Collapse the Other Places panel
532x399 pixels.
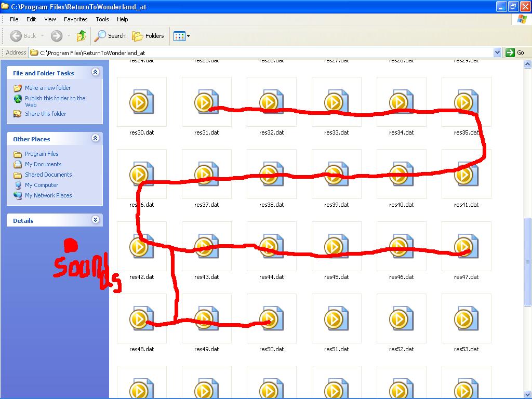pyautogui.click(x=95, y=139)
